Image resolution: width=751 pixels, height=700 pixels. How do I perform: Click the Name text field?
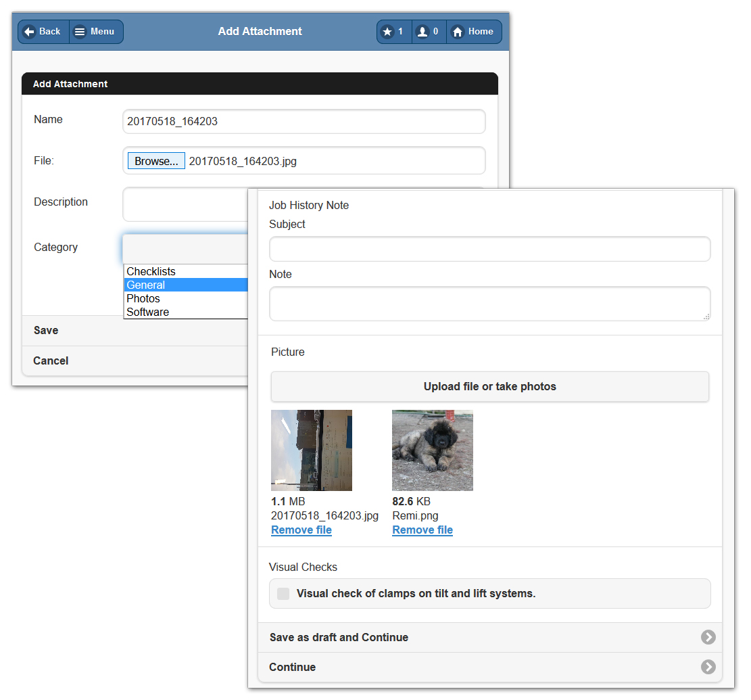(x=304, y=122)
